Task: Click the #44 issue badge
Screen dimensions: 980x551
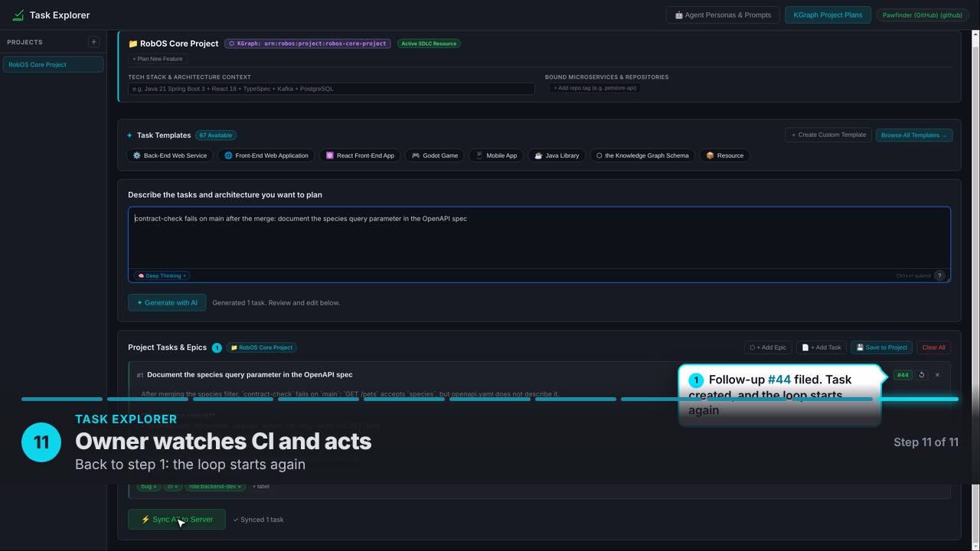Action: point(903,375)
